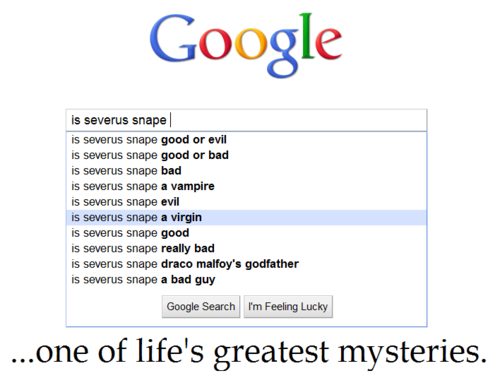Select the "is severus snape good" suggestion
500x378 pixels.
[x=246, y=233]
